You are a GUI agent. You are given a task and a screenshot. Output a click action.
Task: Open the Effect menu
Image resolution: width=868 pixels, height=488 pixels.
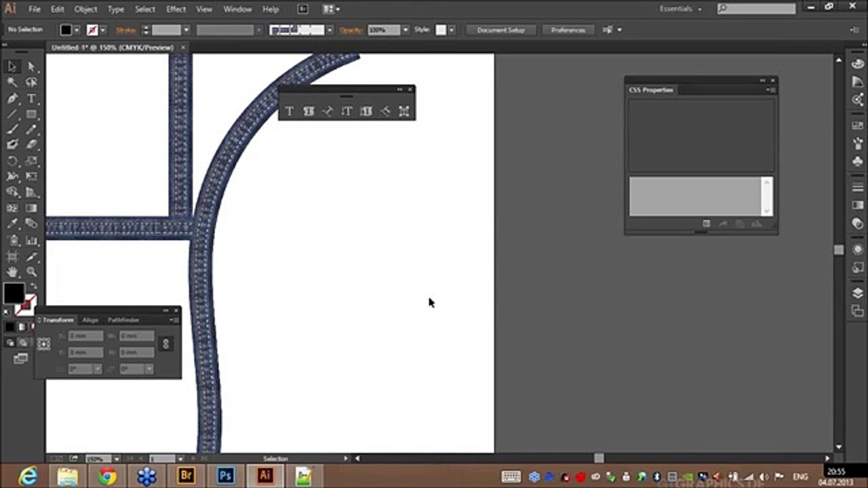click(x=176, y=9)
